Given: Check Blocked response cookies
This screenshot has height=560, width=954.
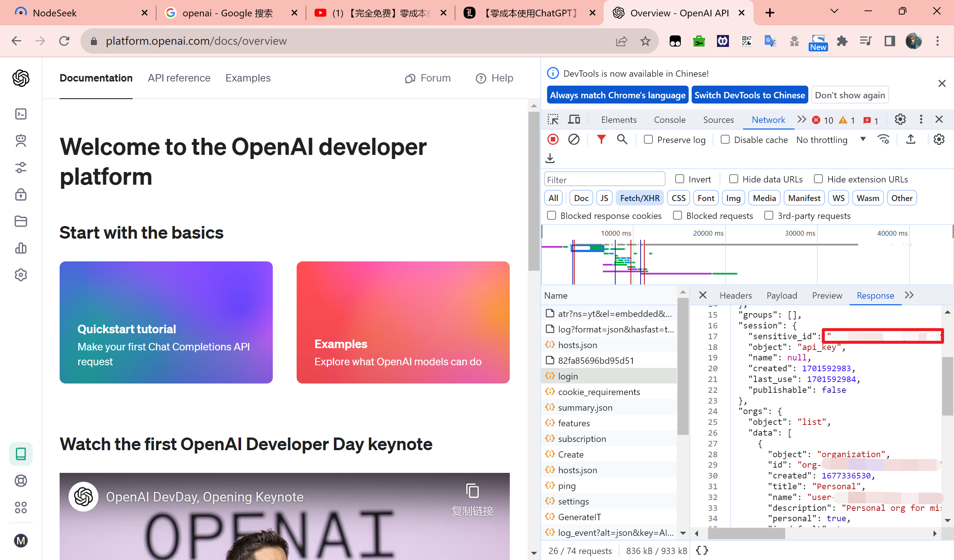Looking at the screenshot, I should [x=552, y=215].
